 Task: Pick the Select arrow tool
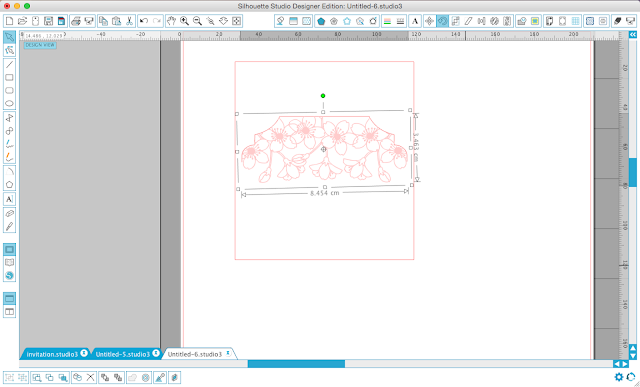(9, 37)
